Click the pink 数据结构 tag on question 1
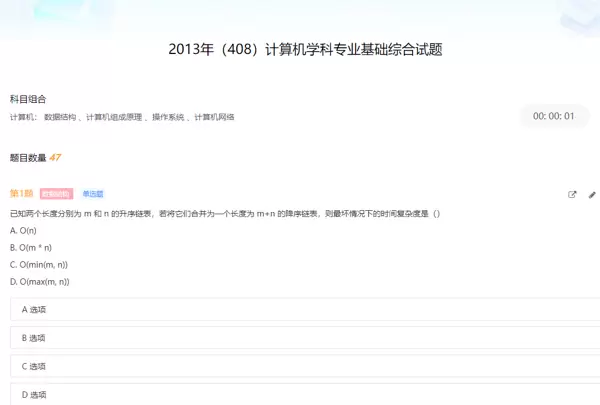 [x=56, y=194]
